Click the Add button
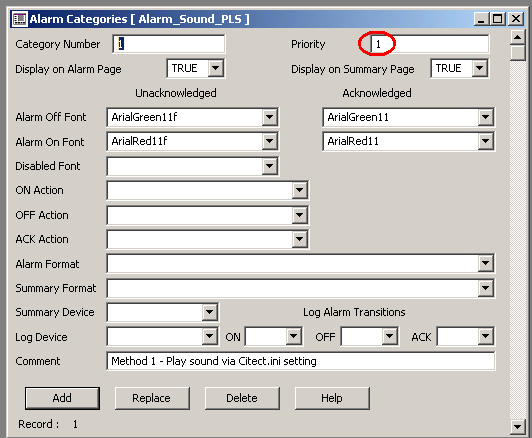 click(x=62, y=398)
